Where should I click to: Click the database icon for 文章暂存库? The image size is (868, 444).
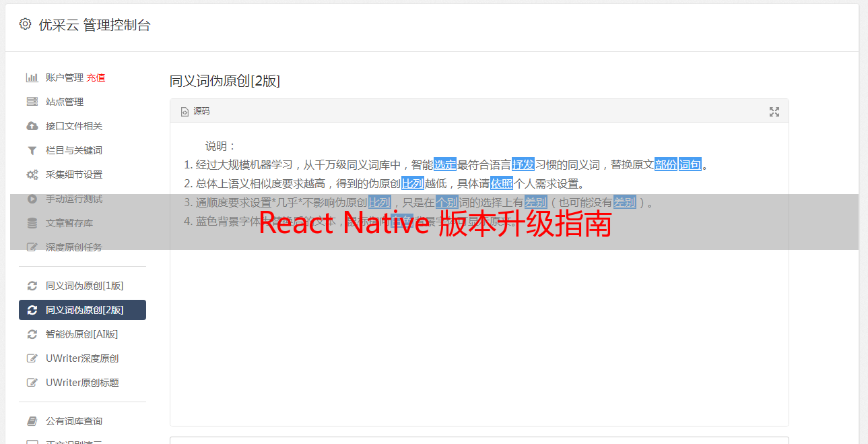point(32,223)
